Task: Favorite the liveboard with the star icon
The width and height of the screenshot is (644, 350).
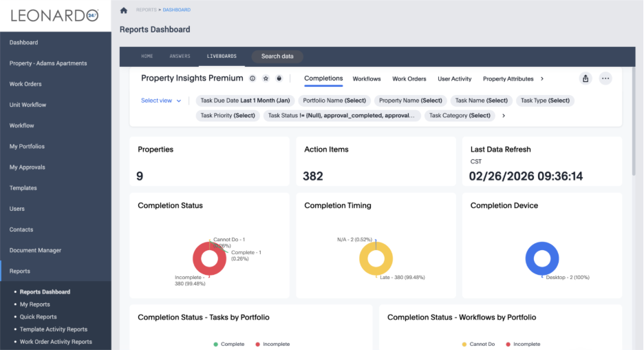Action: 266,79
